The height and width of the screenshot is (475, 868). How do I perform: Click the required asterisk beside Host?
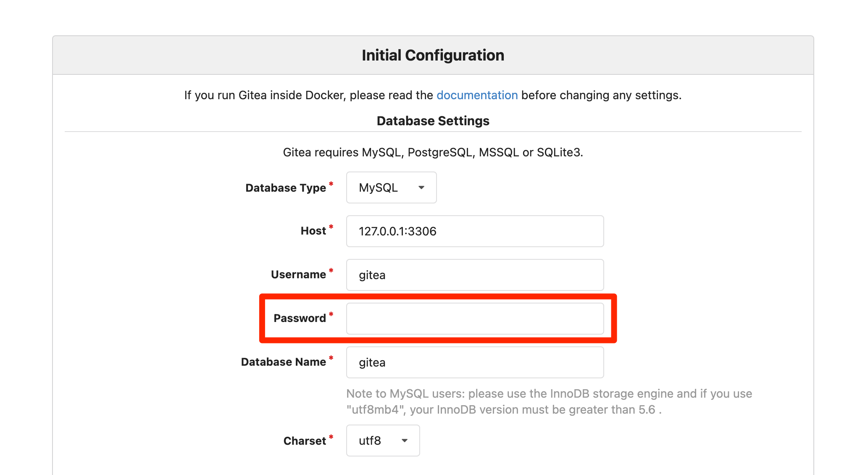click(332, 227)
